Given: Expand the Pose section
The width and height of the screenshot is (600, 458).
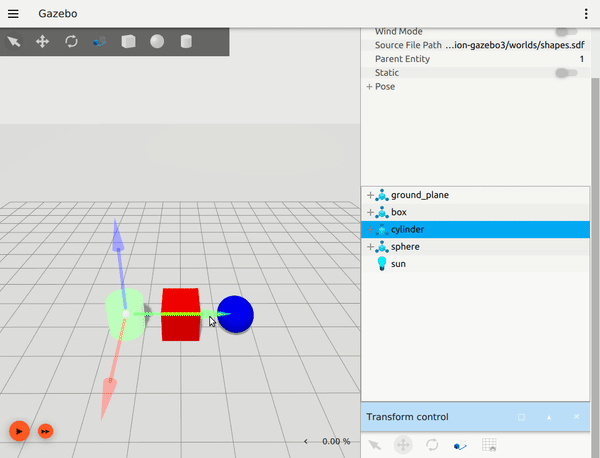Looking at the screenshot, I should coord(369,87).
